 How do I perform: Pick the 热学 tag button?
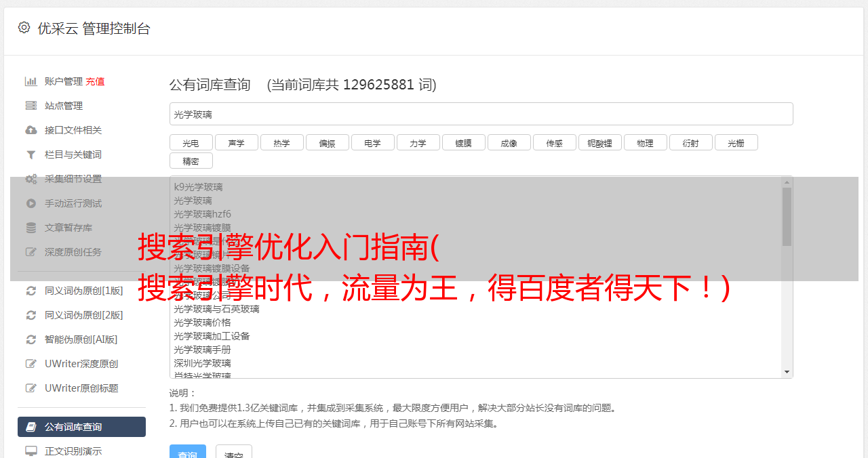(281, 143)
